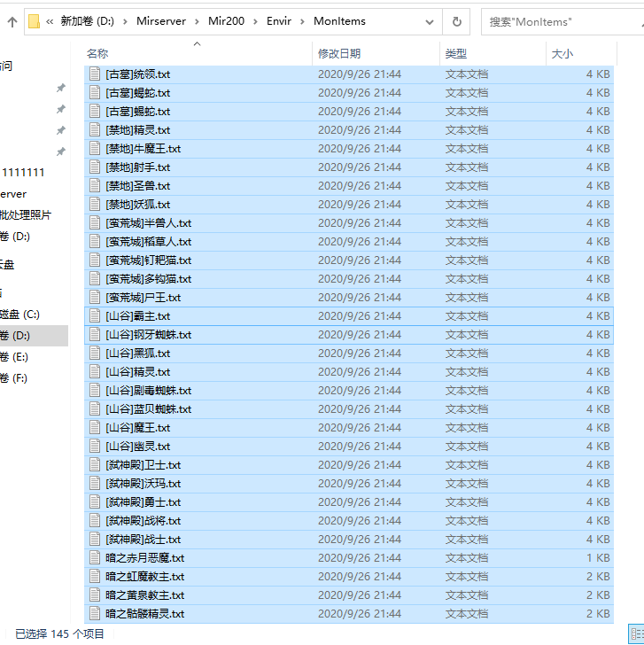Open 批处理照片 folder in sidebar

point(26,215)
